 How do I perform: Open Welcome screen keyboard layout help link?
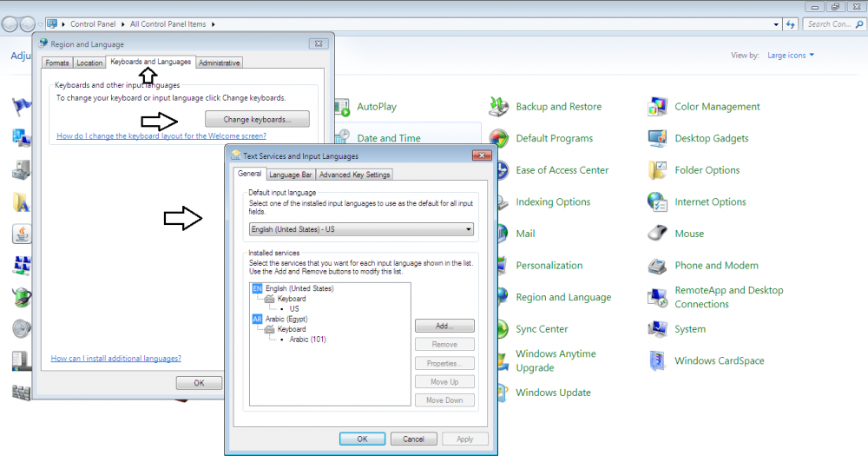pos(161,135)
